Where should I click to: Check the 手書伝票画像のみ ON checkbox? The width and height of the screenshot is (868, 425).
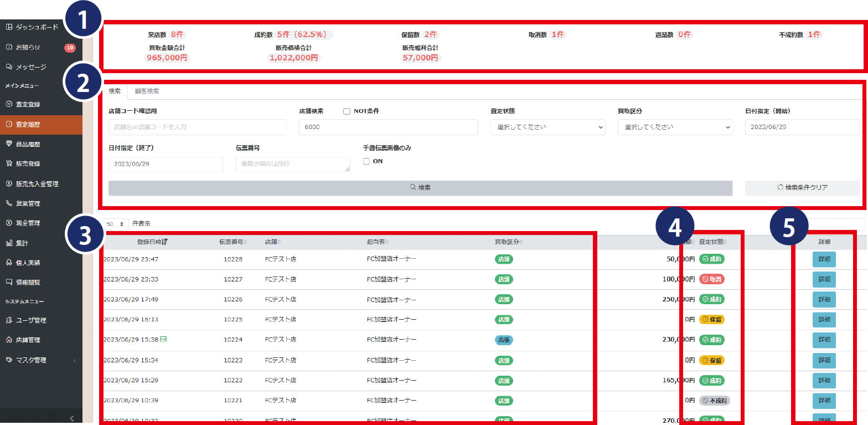[x=366, y=161]
